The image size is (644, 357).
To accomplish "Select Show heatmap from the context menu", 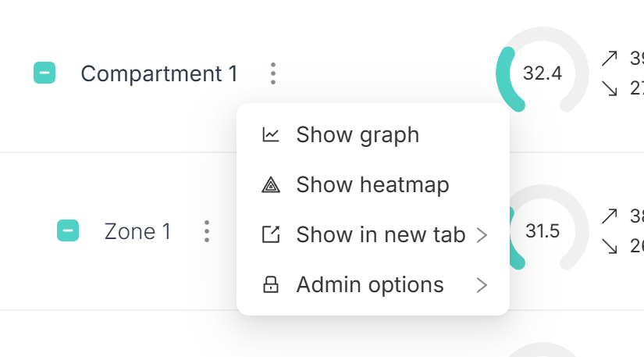I will (x=373, y=185).
